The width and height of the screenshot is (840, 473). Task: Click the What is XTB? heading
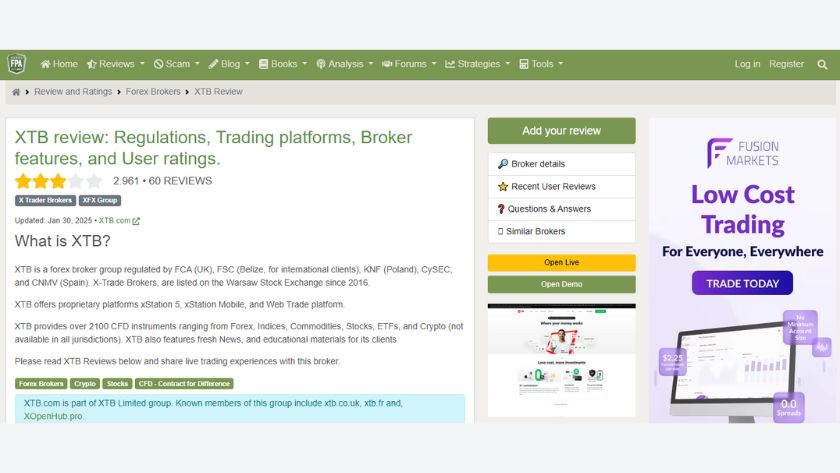(x=63, y=241)
